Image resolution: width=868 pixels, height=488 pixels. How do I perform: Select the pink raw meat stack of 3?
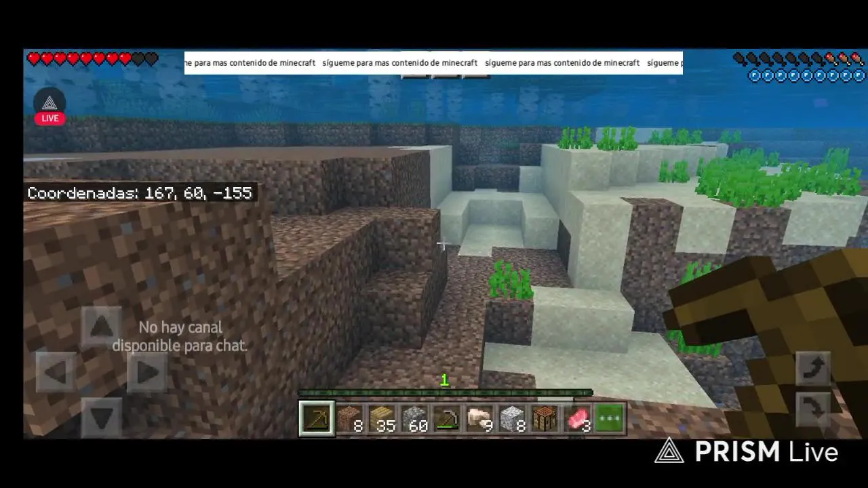[x=577, y=419]
